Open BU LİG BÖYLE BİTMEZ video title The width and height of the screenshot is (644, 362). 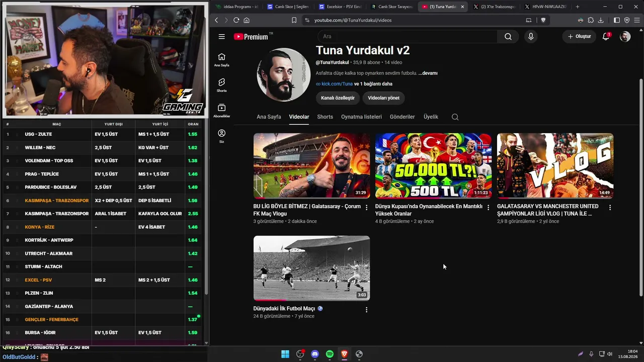pos(307,210)
